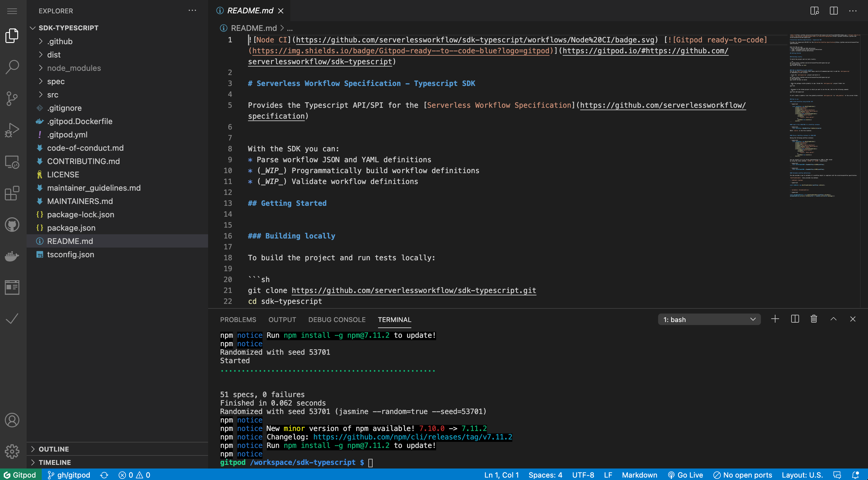Click Ln 1, Col 1 indicator
Screen dimensions: 868x480
coord(501,475)
